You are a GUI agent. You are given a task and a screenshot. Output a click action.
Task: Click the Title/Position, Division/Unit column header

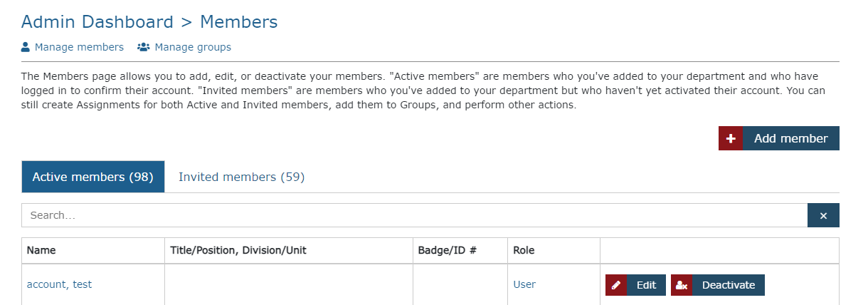pyautogui.click(x=289, y=251)
